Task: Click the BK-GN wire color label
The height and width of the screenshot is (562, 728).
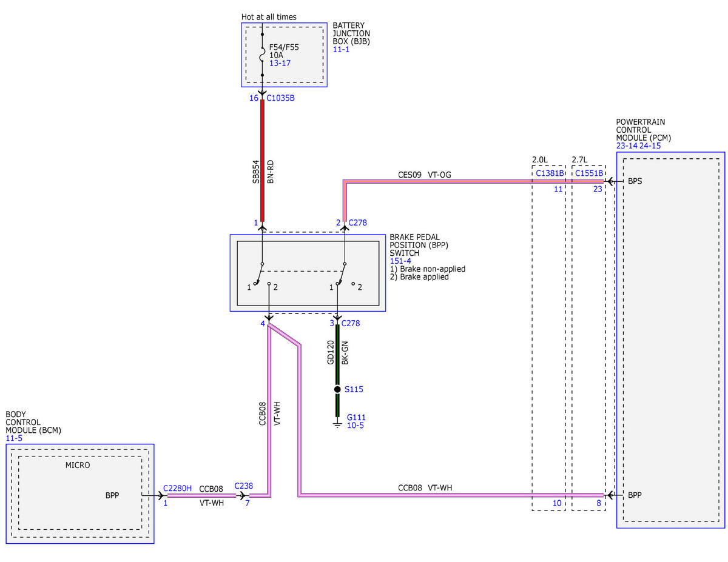Action: click(x=346, y=352)
